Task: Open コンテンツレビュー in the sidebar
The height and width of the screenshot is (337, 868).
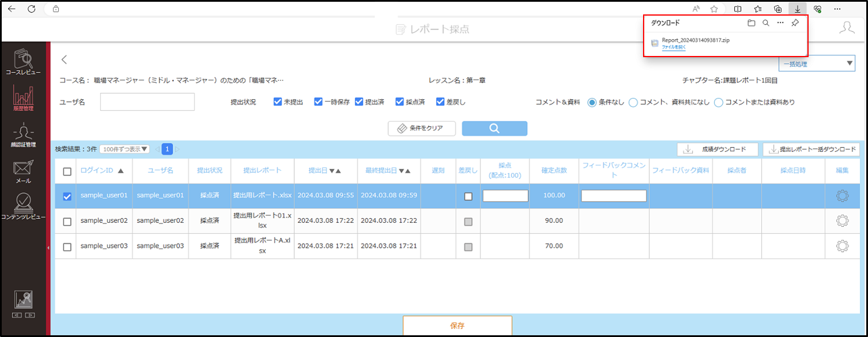Action: coord(24,206)
